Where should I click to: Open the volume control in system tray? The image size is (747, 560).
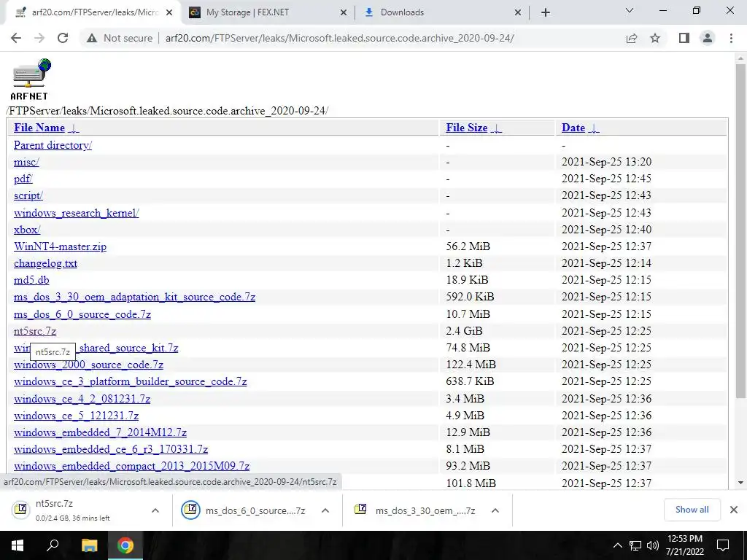[653, 545]
